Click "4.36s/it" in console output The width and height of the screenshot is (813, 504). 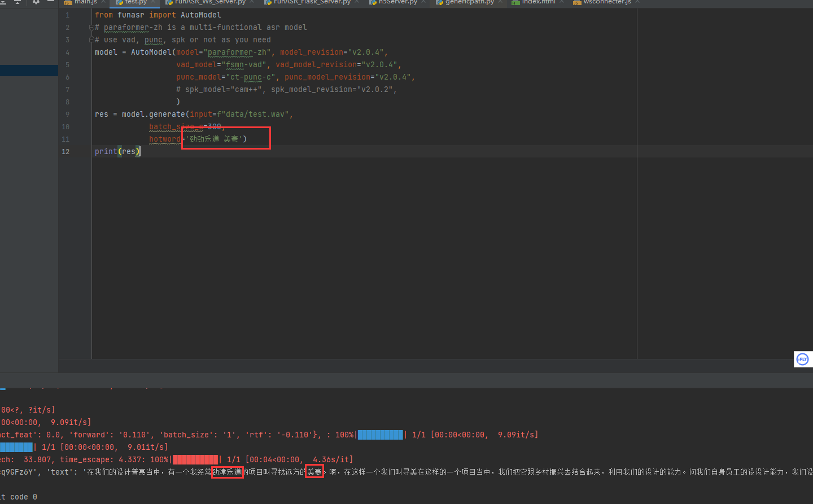coord(331,460)
